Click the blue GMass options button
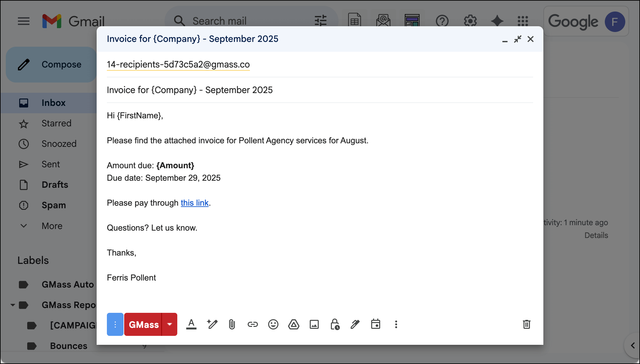Image resolution: width=640 pixels, height=364 pixels. (115, 324)
